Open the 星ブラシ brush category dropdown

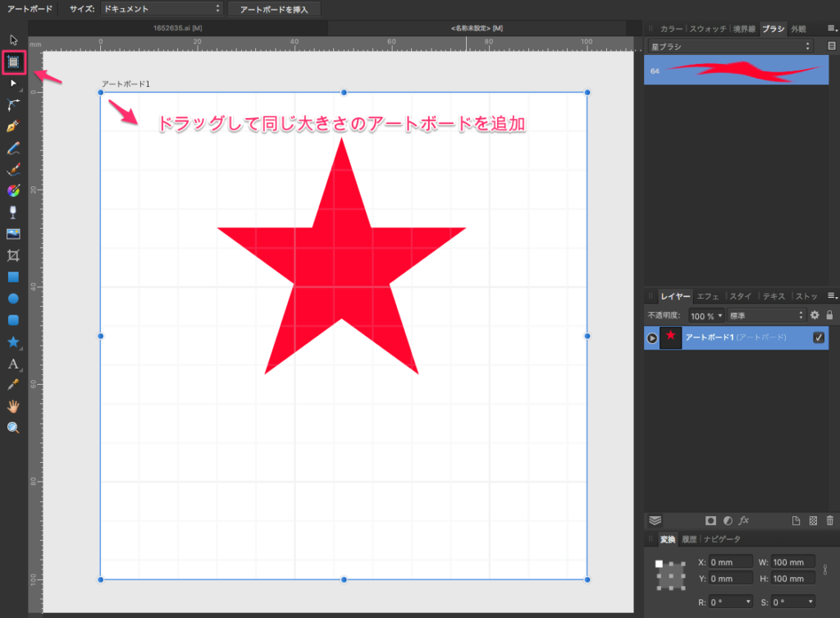click(729, 47)
